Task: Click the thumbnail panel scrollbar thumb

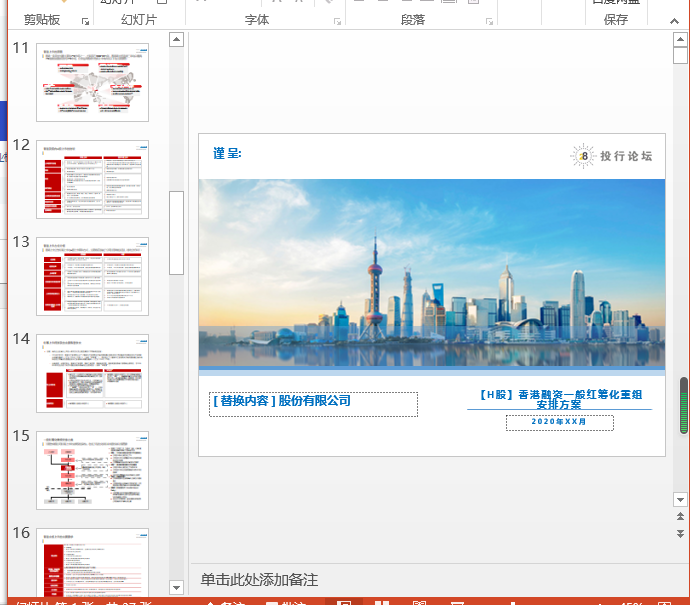Action: coord(177,232)
